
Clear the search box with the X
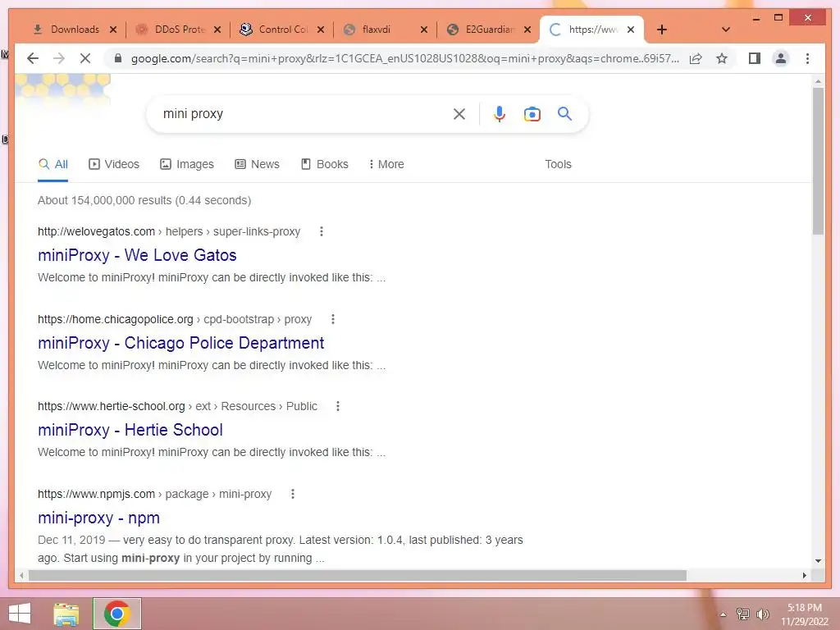[x=459, y=113]
